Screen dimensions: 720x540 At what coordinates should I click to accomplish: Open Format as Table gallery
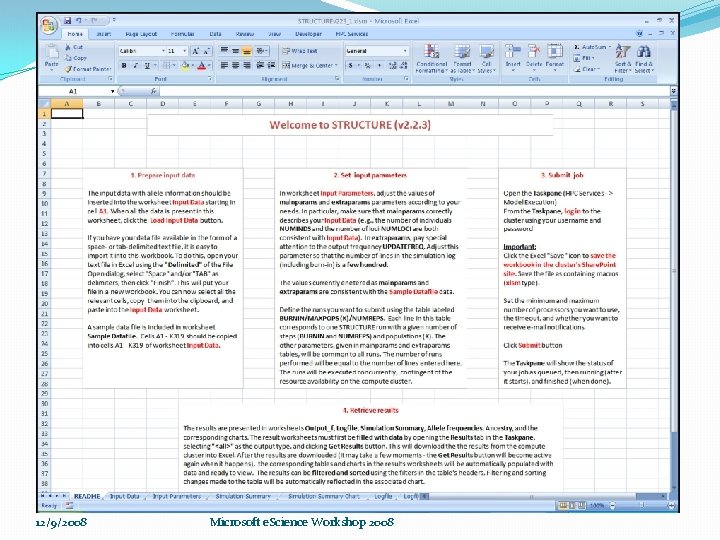tap(462, 58)
